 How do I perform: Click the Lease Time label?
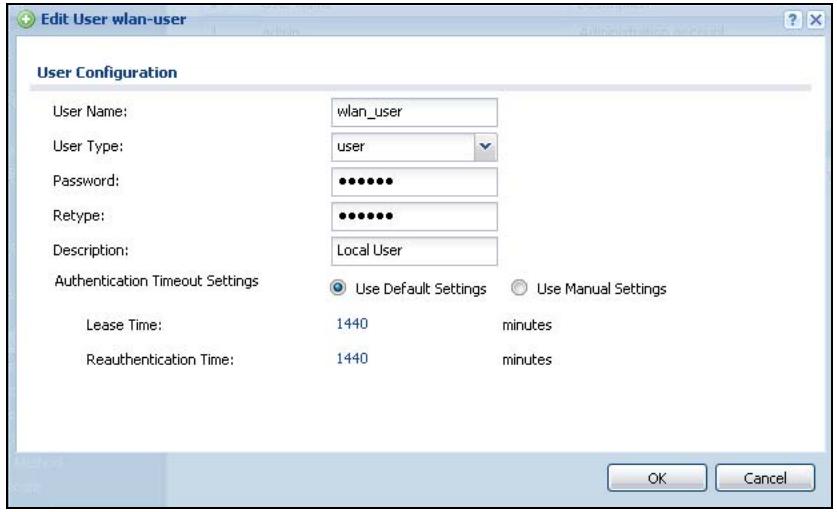tap(124, 325)
